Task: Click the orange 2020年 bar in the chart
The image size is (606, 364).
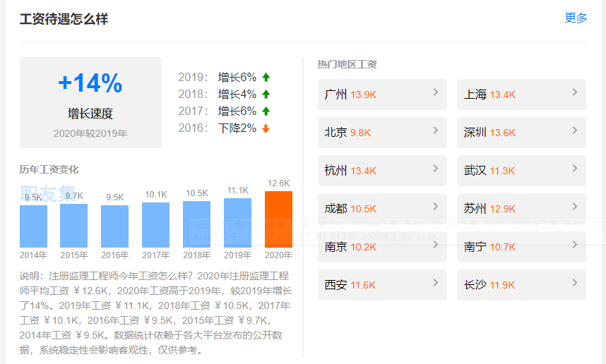Action: (278, 219)
